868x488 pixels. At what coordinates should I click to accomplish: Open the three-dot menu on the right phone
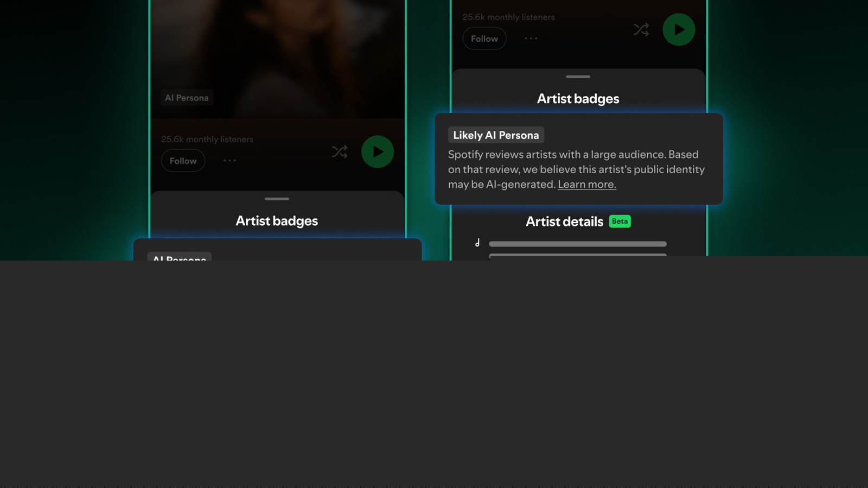(531, 39)
